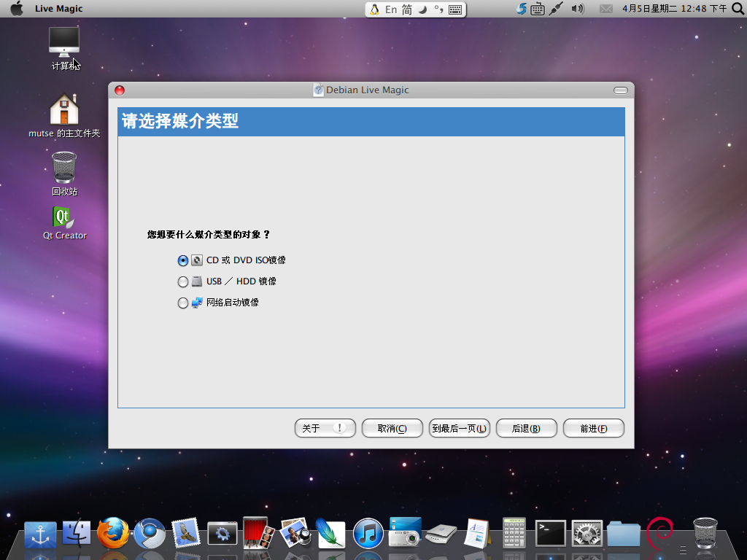Click the blue swirl tray icon

point(522,9)
